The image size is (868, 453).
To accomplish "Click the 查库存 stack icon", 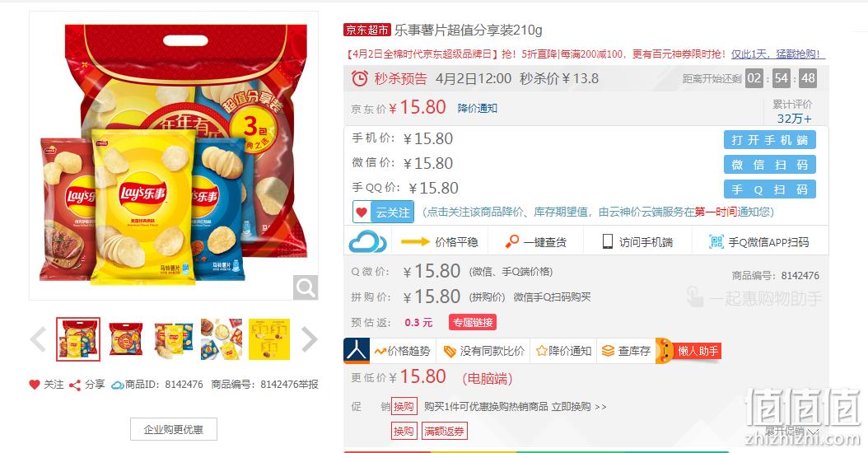I will [x=608, y=351].
